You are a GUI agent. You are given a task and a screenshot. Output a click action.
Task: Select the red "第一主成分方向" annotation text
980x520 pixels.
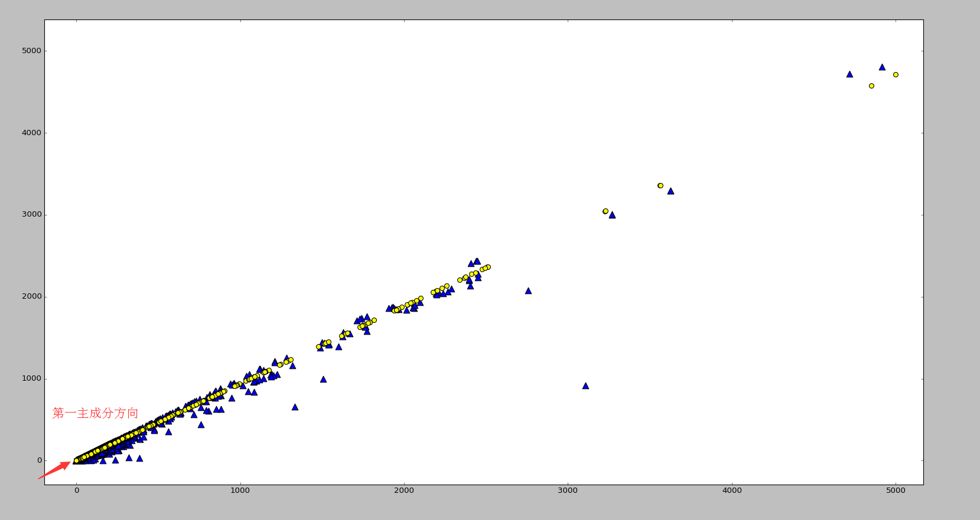(x=95, y=413)
